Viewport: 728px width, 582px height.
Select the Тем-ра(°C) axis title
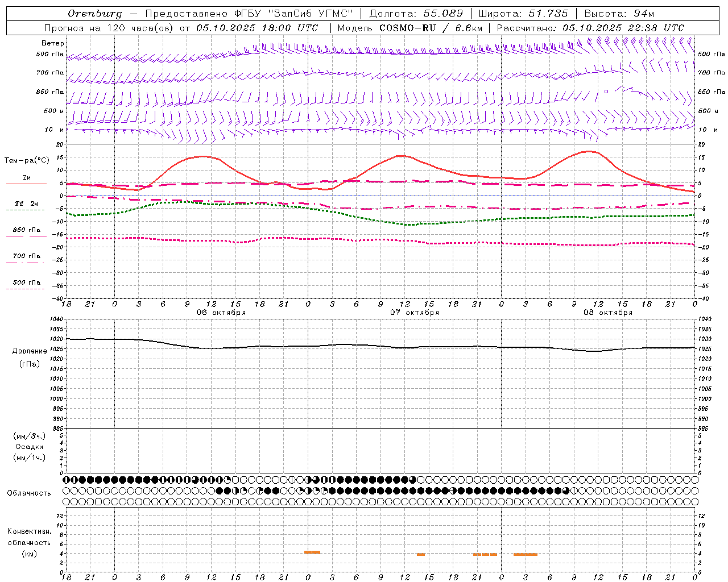tap(27, 160)
